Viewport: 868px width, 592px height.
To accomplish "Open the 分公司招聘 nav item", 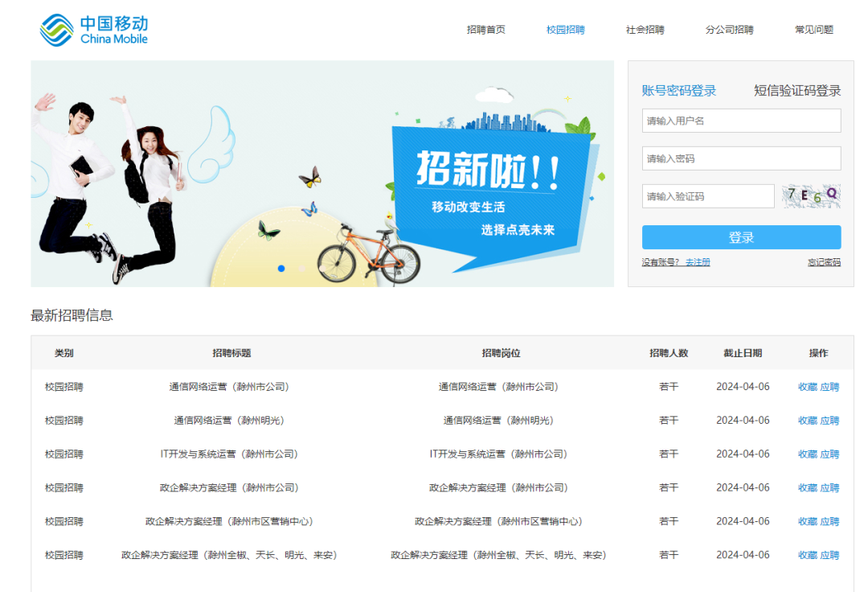I will 729,30.
